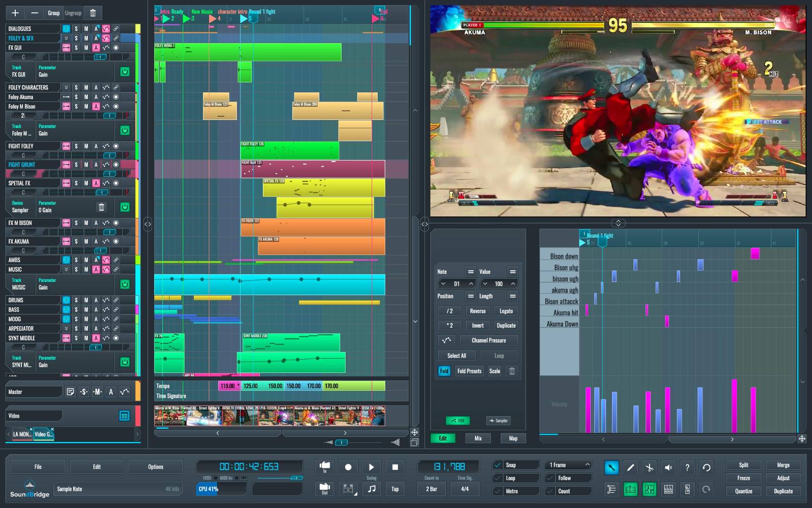This screenshot has width=812, height=508.
Task: Expand the FOLEY CHARACTERS group chevron
Action: tap(66, 87)
